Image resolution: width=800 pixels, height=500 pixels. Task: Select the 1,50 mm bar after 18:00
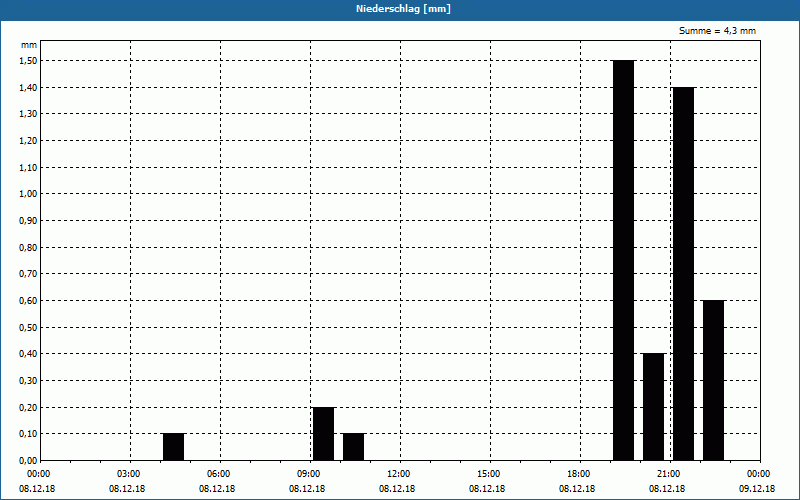tap(623, 261)
